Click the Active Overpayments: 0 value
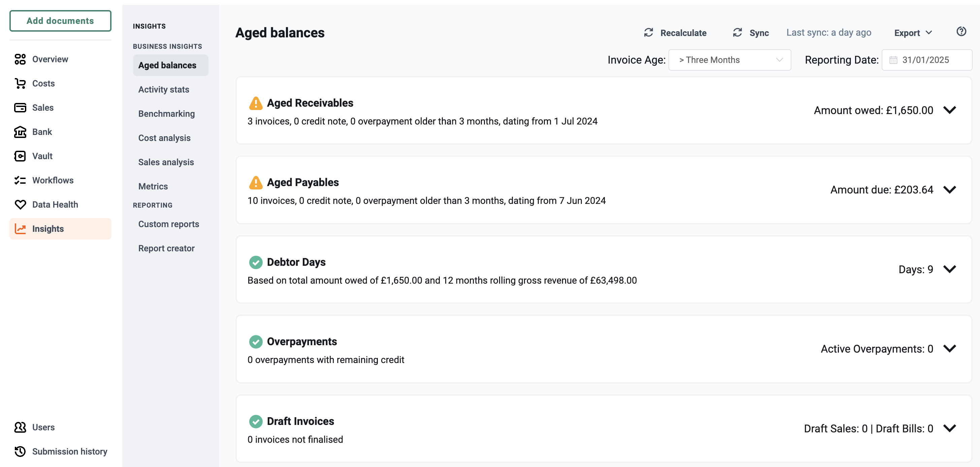The width and height of the screenshot is (980, 467). [x=877, y=349]
